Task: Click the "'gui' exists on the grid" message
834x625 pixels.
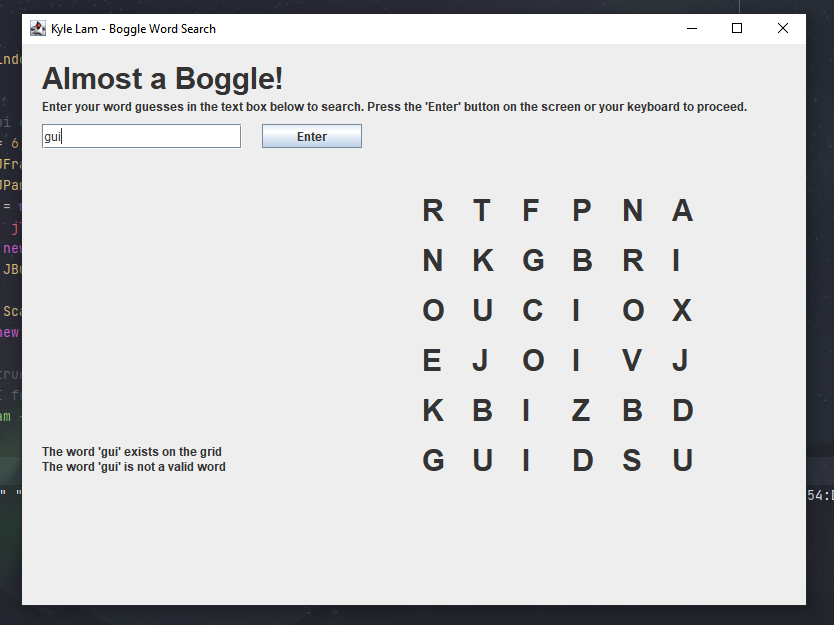Action: [x=132, y=452]
